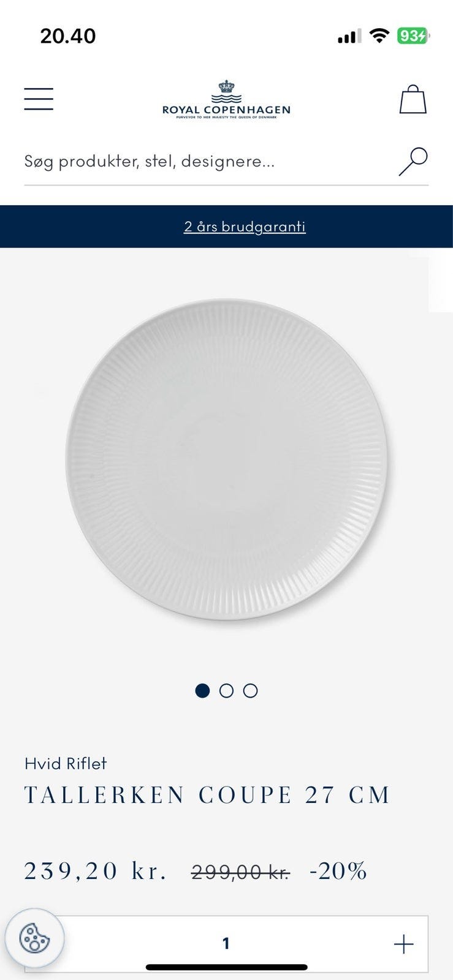Viewport: 453px width, 980px height.
Task: Open the 2 års brudgaranti link
Action: coord(245,227)
